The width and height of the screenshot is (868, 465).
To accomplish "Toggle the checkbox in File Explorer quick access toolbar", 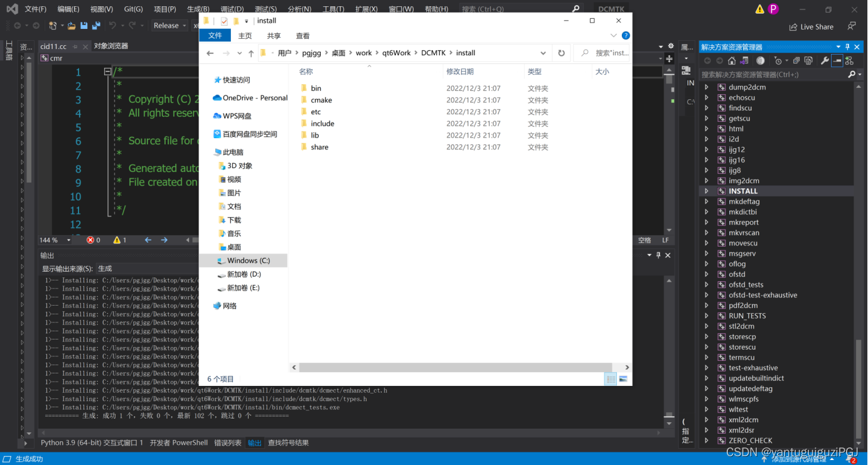I will click(x=224, y=21).
